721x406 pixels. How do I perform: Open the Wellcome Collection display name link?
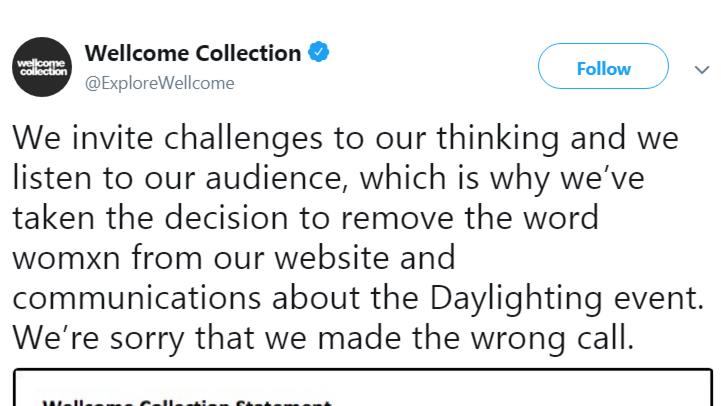tap(193, 54)
